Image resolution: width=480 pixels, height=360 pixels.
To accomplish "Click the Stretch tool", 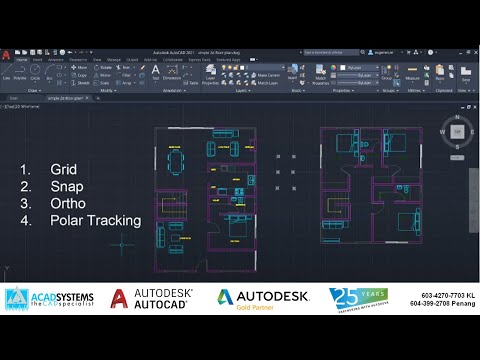I will click(80, 83).
